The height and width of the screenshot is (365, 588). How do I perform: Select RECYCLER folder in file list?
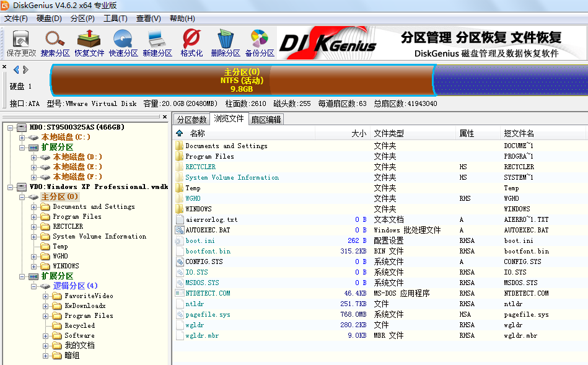(201, 167)
